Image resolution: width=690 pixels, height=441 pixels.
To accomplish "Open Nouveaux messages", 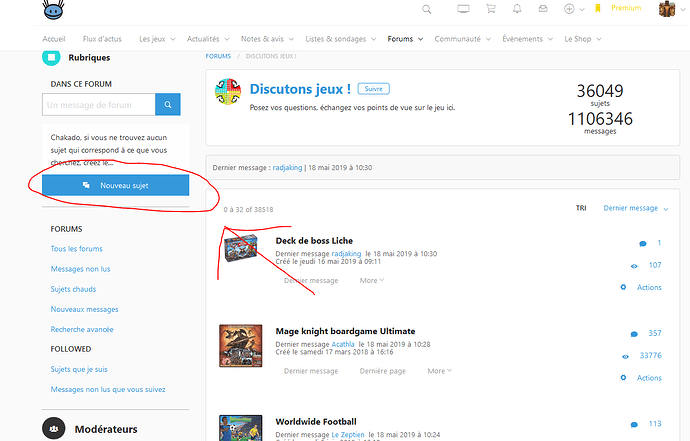I will 84,309.
